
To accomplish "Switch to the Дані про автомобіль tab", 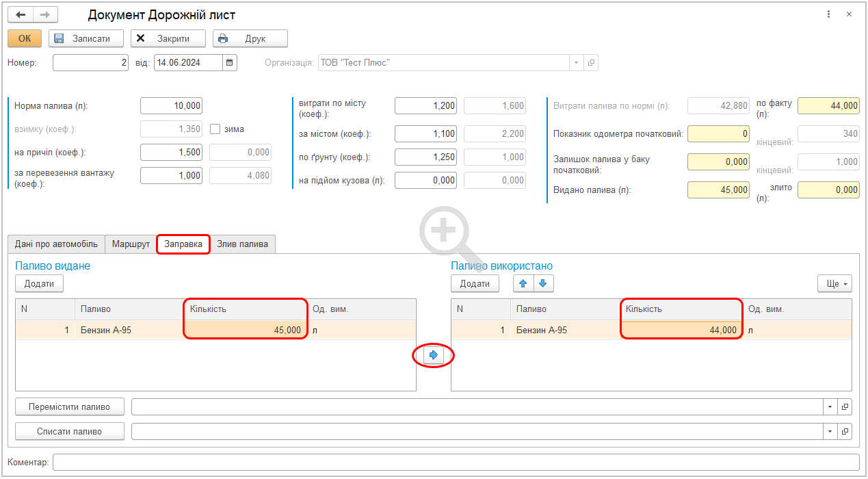I will click(x=56, y=244).
